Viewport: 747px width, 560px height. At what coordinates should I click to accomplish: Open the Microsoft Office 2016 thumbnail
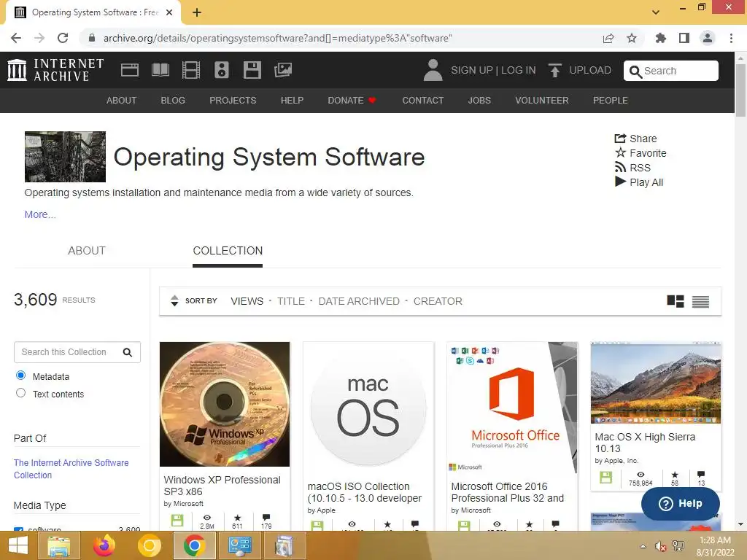coord(512,408)
